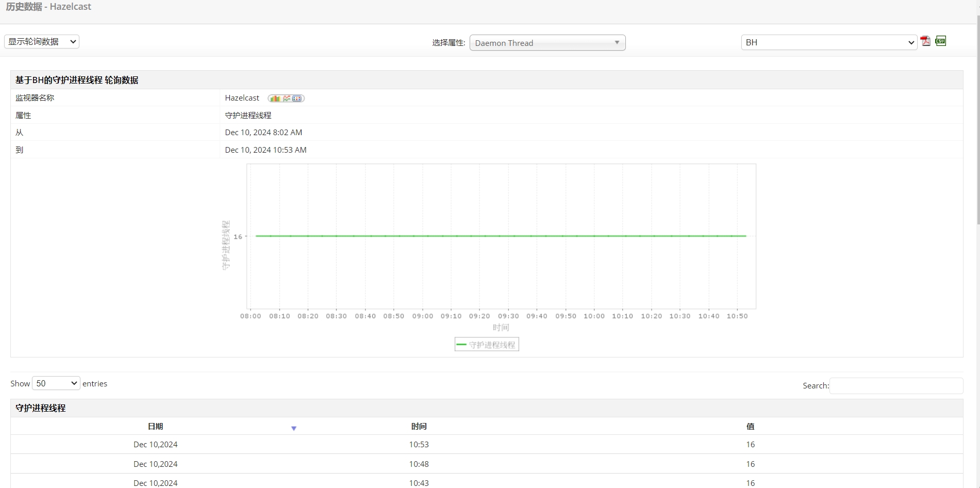Open the line graph icon next to Hazelcast
Image resolution: width=980 pixels, height=488 pixels.
pos(287,99)
